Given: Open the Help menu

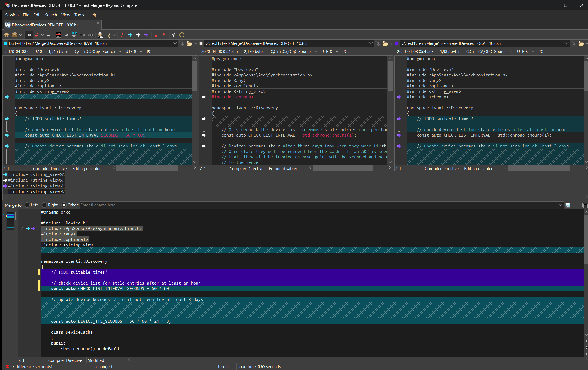Looking at the screenshot, I should 93,15.
